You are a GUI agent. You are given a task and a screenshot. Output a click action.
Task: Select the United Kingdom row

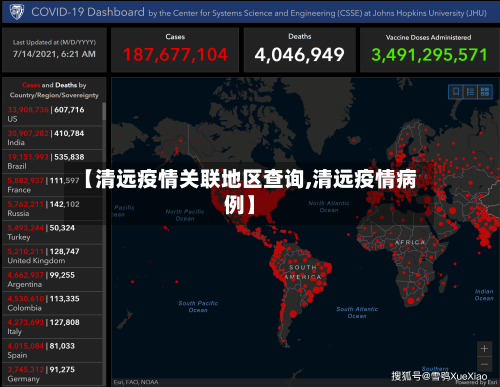[52, 256]
